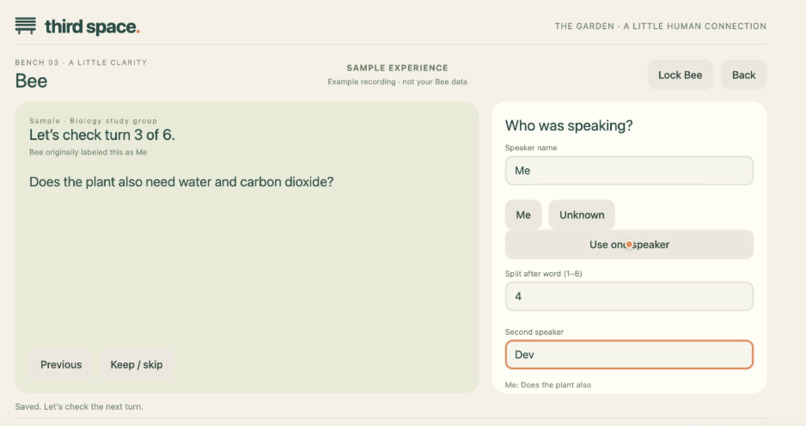Click the 'third space.' brand name
This screenshot has height=426, width=806.
click(93, 27)
